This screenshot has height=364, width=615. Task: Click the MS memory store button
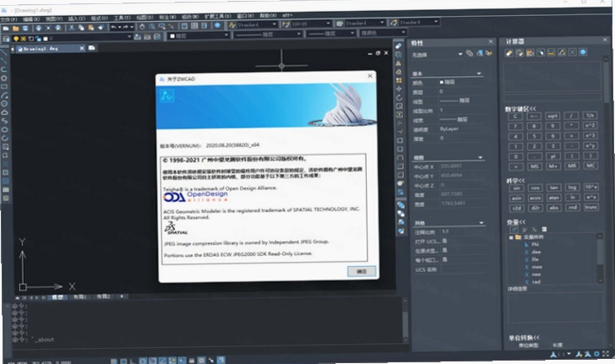point(535,166)
